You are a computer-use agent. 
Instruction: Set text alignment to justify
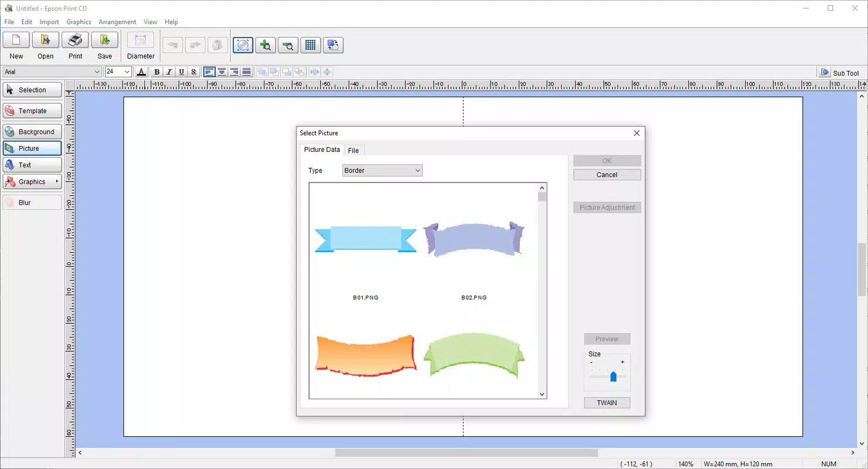click(247, 72)
